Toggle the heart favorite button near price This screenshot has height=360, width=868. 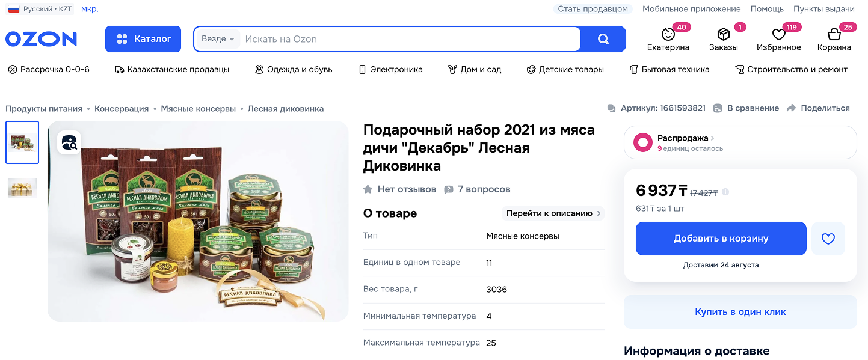coord(828,239)
